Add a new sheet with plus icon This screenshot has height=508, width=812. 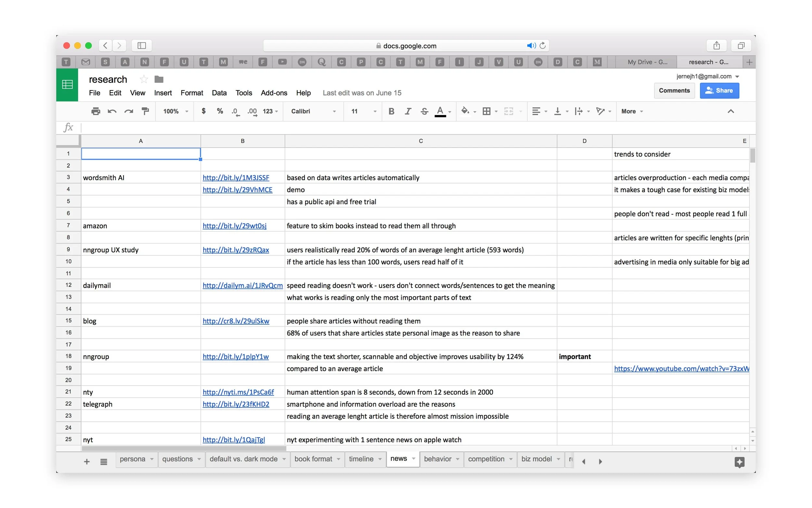tap(87, 462)
